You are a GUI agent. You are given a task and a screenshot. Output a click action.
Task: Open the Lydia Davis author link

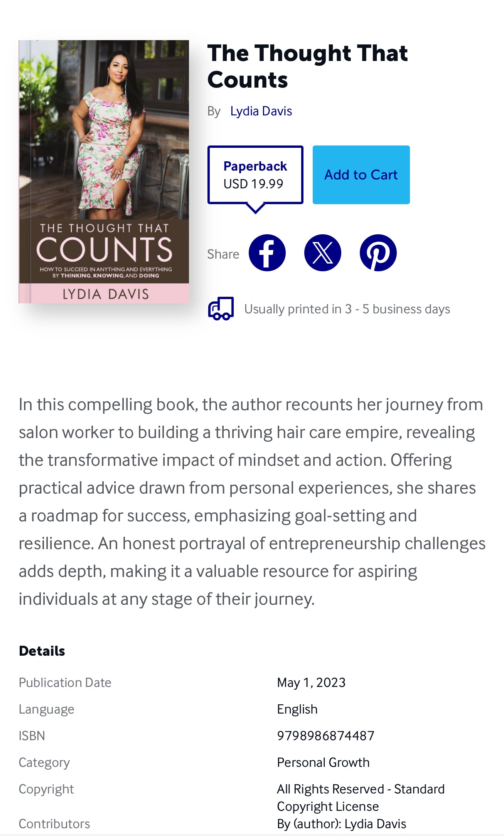click(261, 111)
